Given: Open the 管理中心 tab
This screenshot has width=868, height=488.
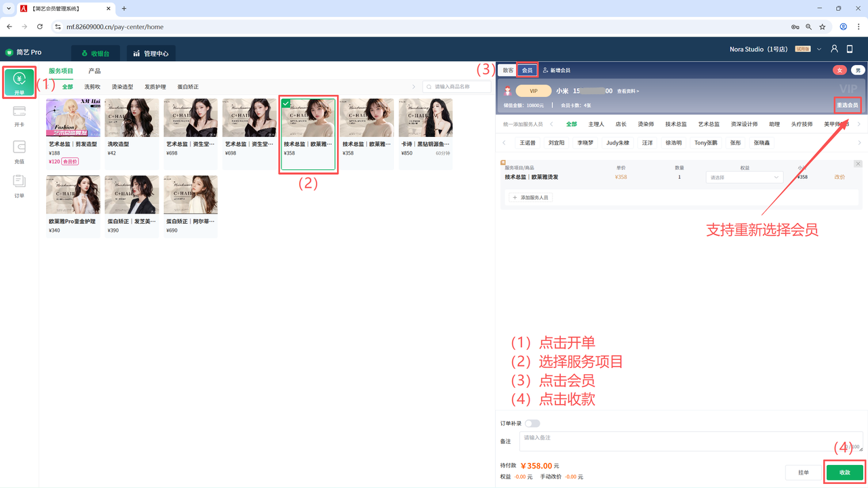Looking at the screenshot, I should 151,54.
